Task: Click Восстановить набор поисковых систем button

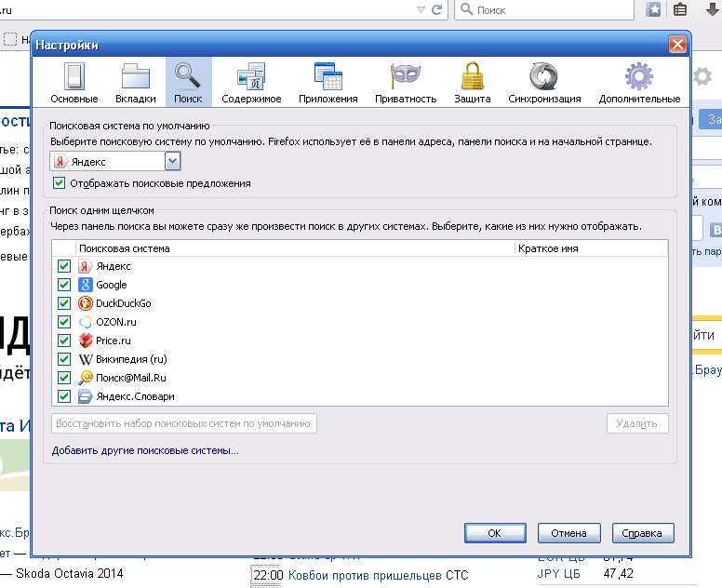Action: (183, 423)
